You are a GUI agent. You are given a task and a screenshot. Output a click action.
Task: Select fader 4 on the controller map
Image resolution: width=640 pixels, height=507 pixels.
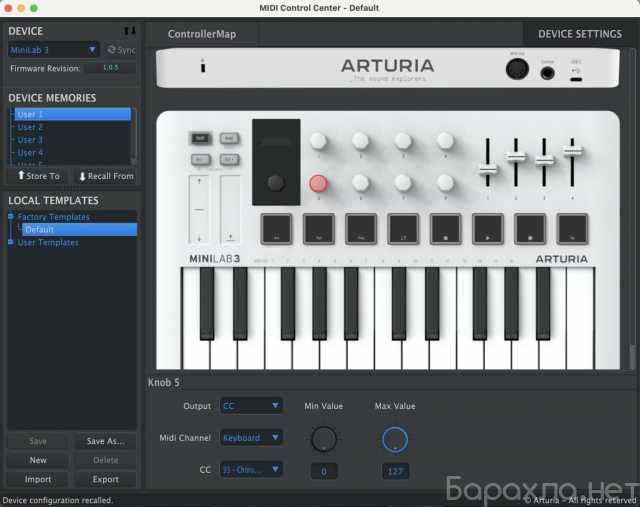[x=572, y=151]
